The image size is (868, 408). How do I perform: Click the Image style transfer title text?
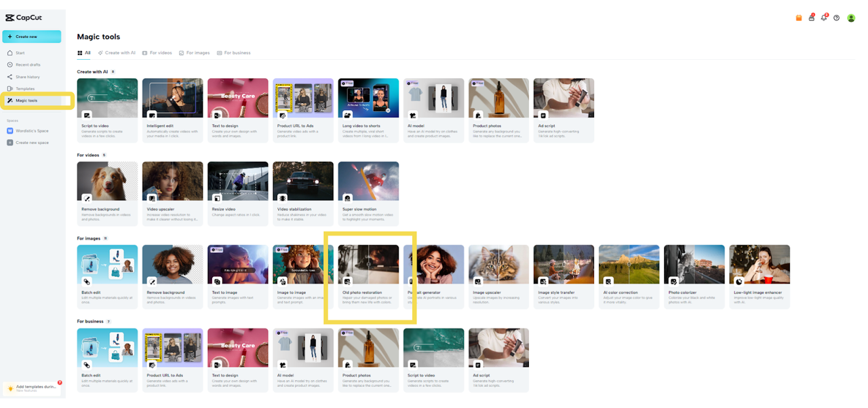click(x=556, y=293)
